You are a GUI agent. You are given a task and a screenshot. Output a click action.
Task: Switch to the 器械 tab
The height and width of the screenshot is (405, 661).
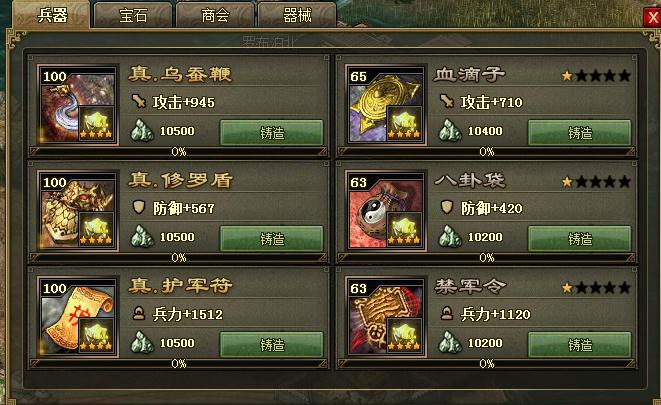point(297,15)
